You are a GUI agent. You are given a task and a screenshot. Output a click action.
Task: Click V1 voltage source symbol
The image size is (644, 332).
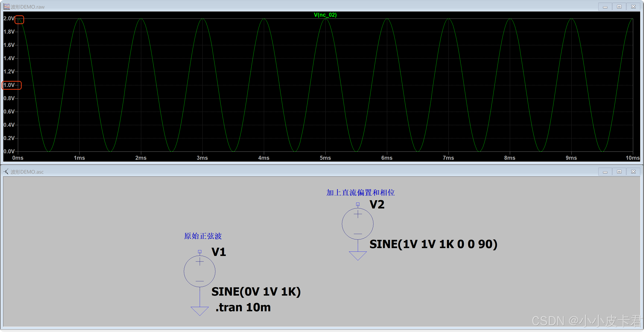point(200,271)
